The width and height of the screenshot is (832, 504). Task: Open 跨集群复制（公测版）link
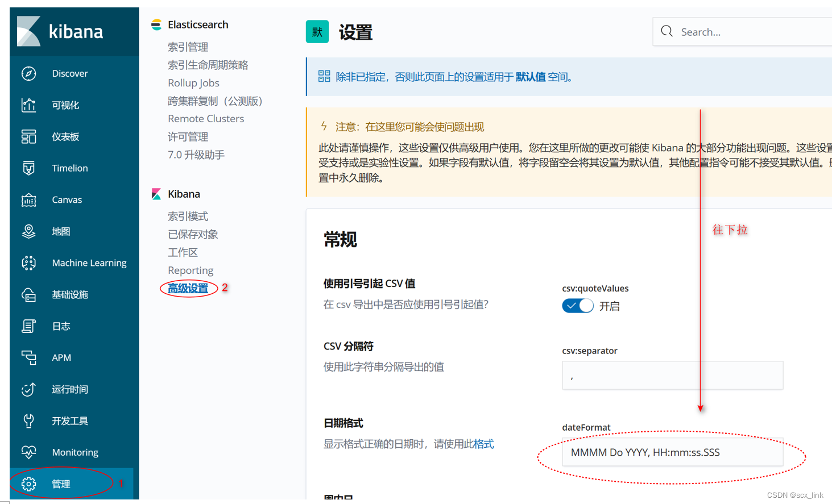coord(216,101)
